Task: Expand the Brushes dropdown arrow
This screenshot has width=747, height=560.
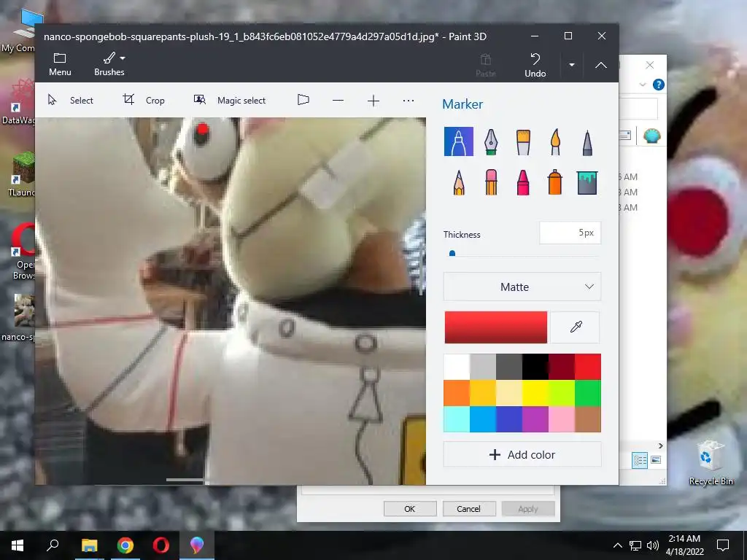Action: [123, 58]
